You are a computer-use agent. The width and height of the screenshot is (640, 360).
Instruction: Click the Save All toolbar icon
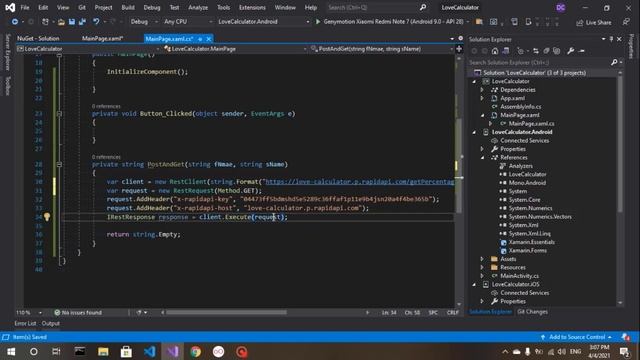[x=82, y=22]
